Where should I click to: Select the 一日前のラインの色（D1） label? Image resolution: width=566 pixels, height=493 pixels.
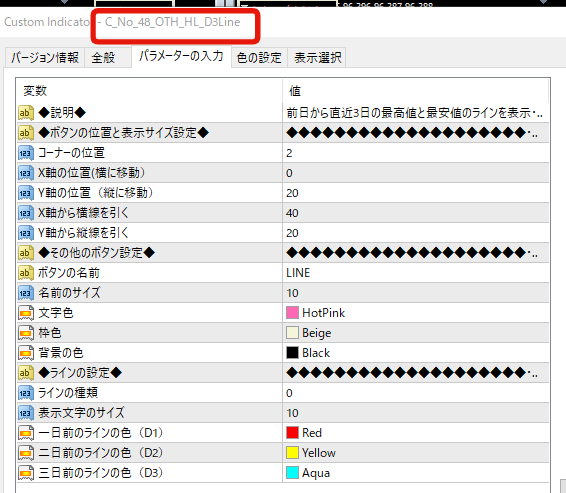pyautogui.click(x=101, y=433)
